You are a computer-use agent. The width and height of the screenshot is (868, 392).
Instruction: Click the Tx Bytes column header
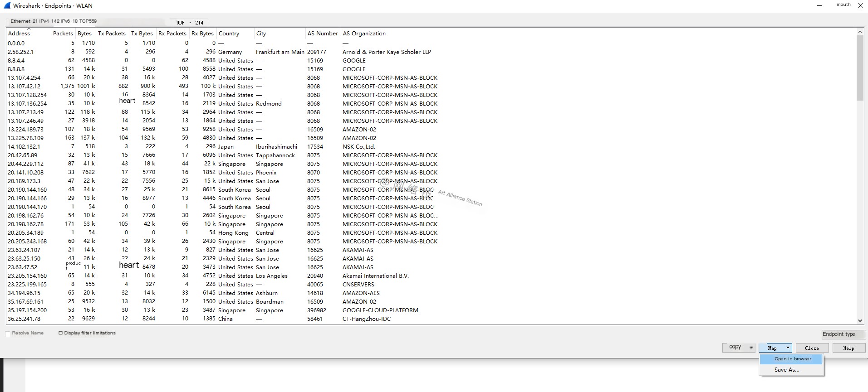pos(142,34)
